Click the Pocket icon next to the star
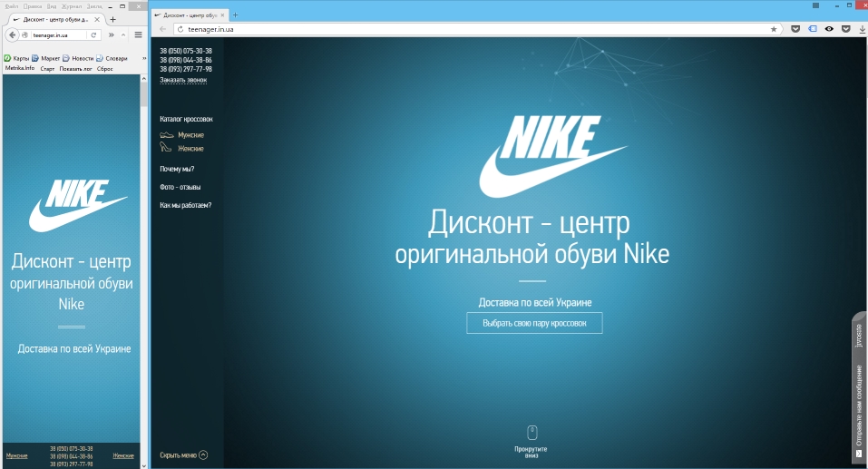868x469 pixels. click(795, 29)
